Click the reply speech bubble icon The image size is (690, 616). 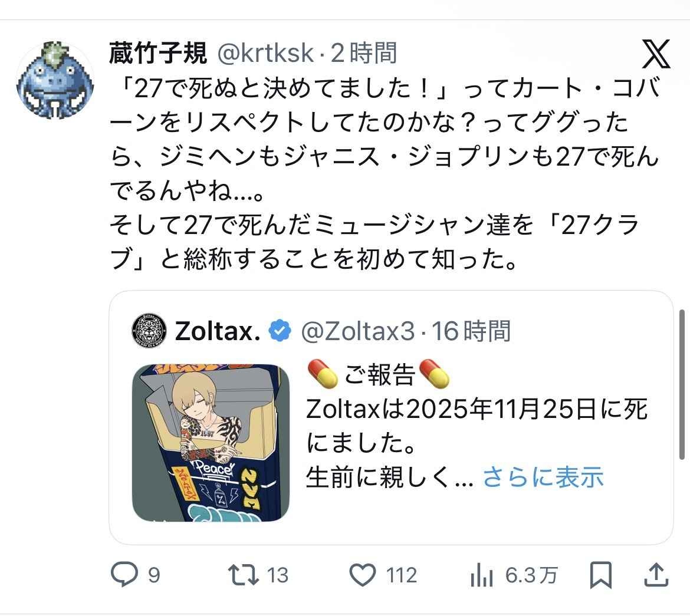[124, 574]
